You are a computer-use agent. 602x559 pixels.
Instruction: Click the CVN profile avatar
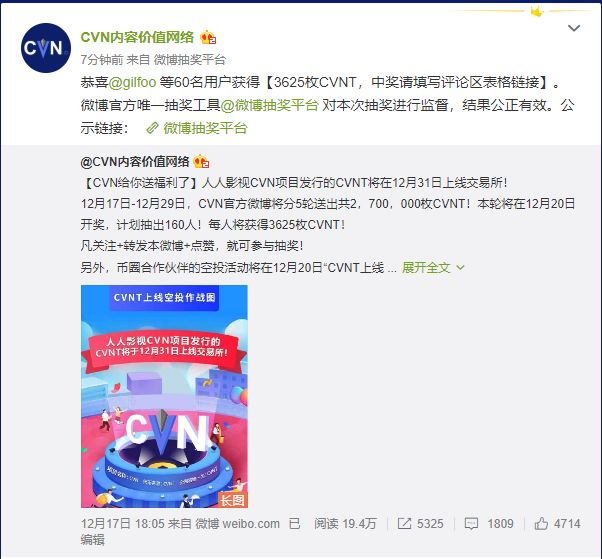(x=46, y=48)
